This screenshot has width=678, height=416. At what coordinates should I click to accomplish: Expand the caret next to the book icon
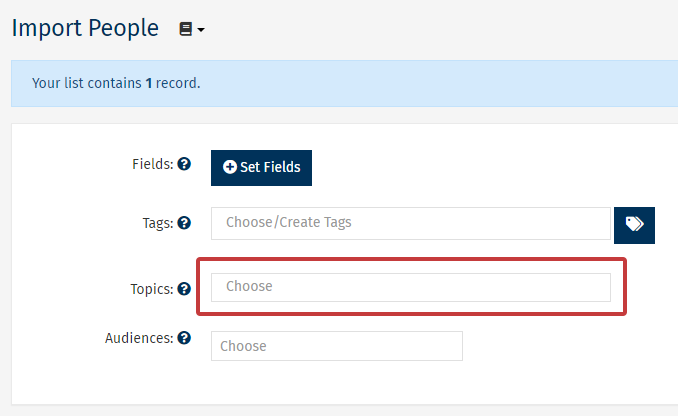tap(201, 31)
